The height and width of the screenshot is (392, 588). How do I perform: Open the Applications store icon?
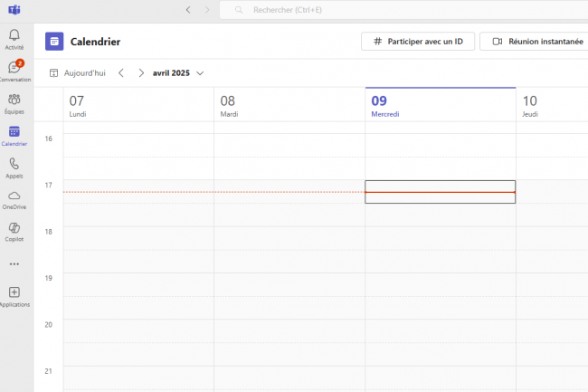pyautogui.click(x=14, y=296)
